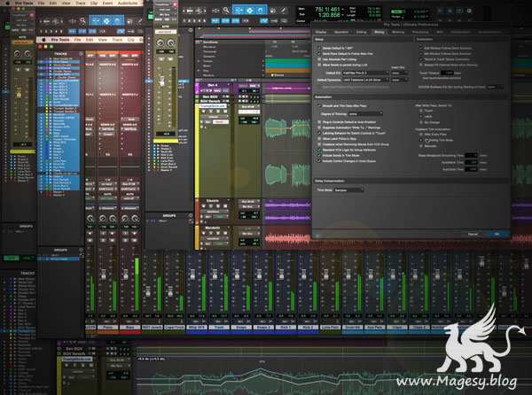
Task: Select the Grabber tool above the Tracks list
Action: 117,21
